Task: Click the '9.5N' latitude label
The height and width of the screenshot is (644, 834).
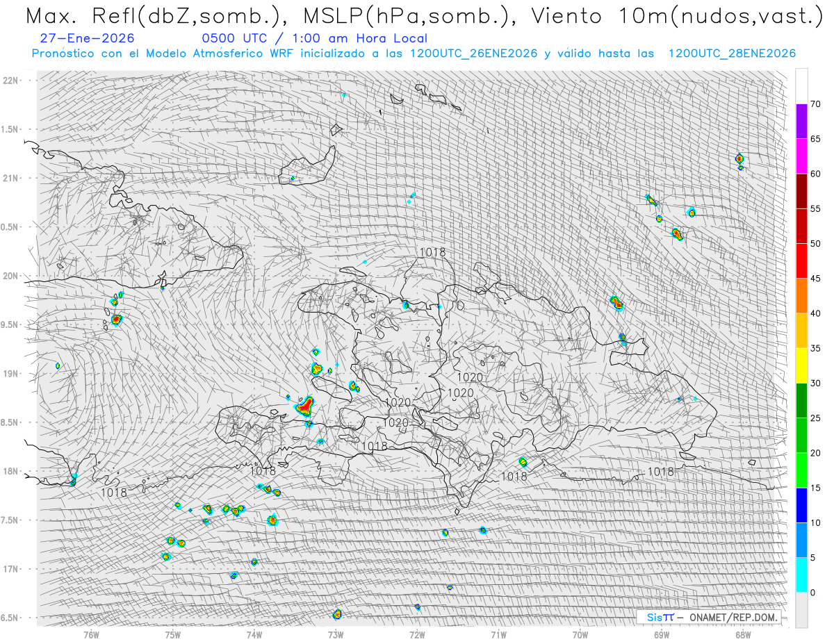Action: [x=10, y=325]
